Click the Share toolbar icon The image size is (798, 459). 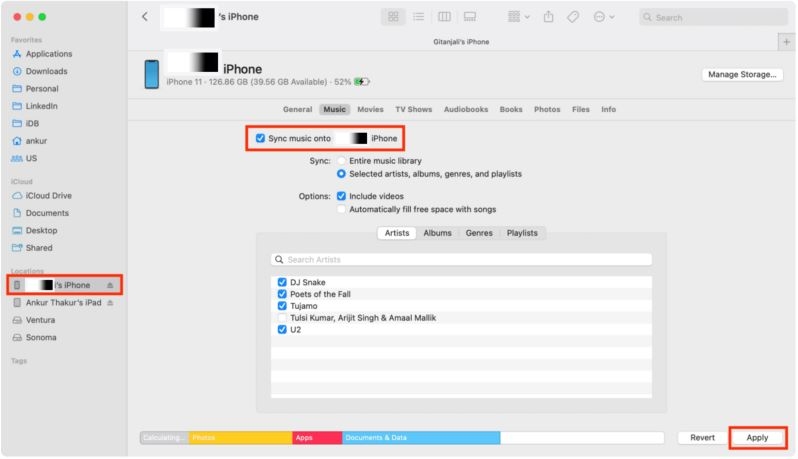click(548, 17)
